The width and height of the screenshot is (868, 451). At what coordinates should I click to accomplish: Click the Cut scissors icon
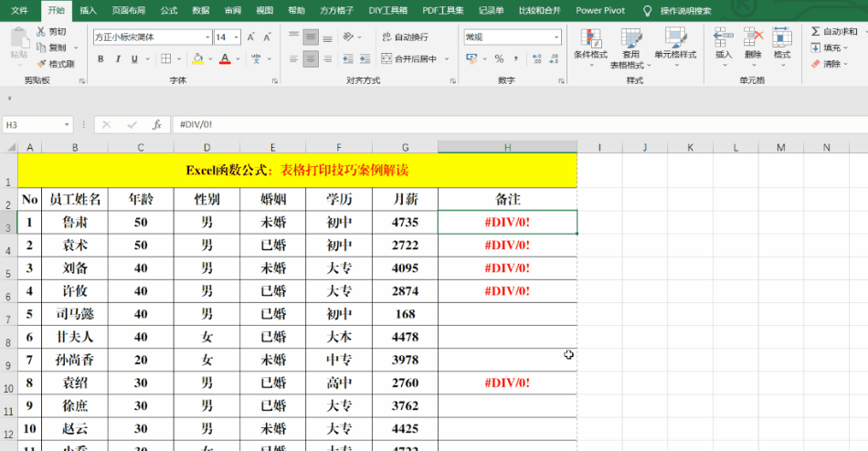point(42,31)
